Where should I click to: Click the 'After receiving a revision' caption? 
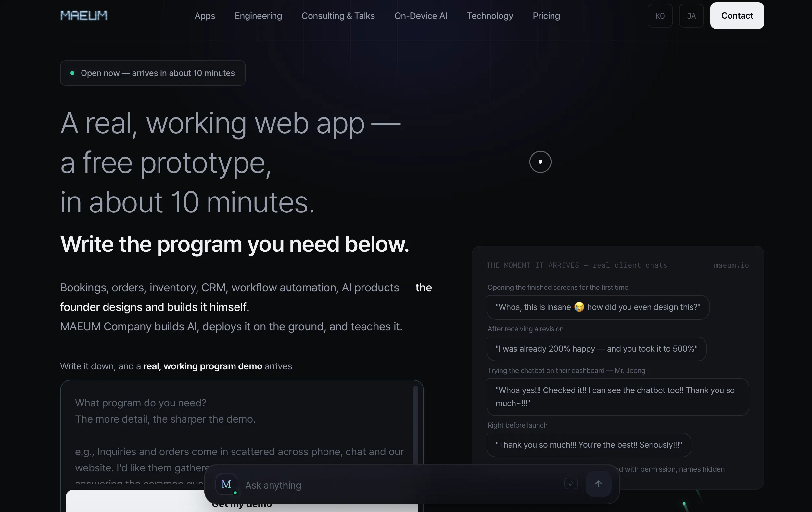(526, 328)
